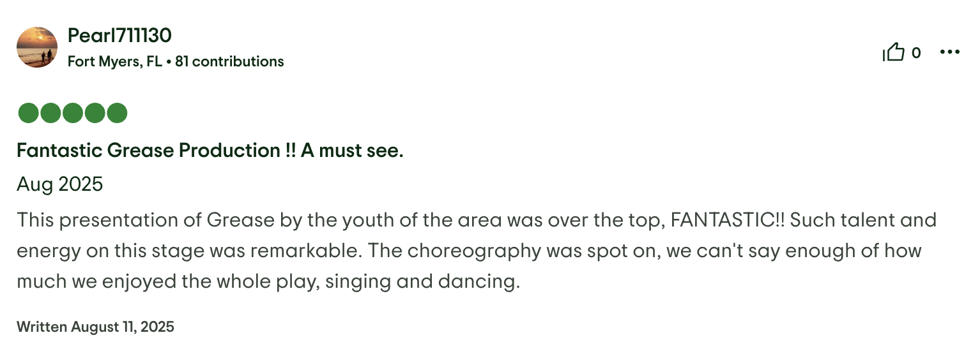Click Pearl711130's sunset profile avatar

click(37, 47)
